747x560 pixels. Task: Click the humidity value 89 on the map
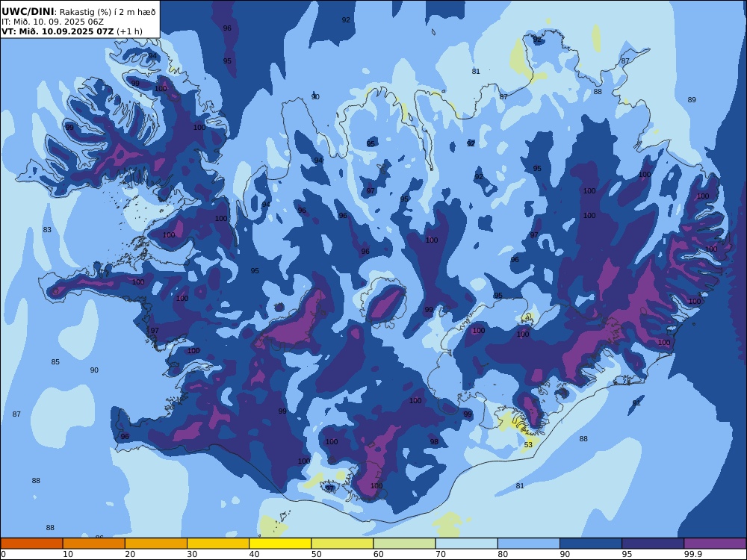[692, 99]
